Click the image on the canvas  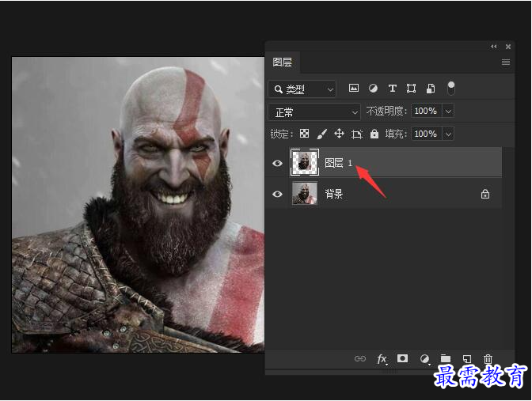pyautogui.click(x=138, y=205)
